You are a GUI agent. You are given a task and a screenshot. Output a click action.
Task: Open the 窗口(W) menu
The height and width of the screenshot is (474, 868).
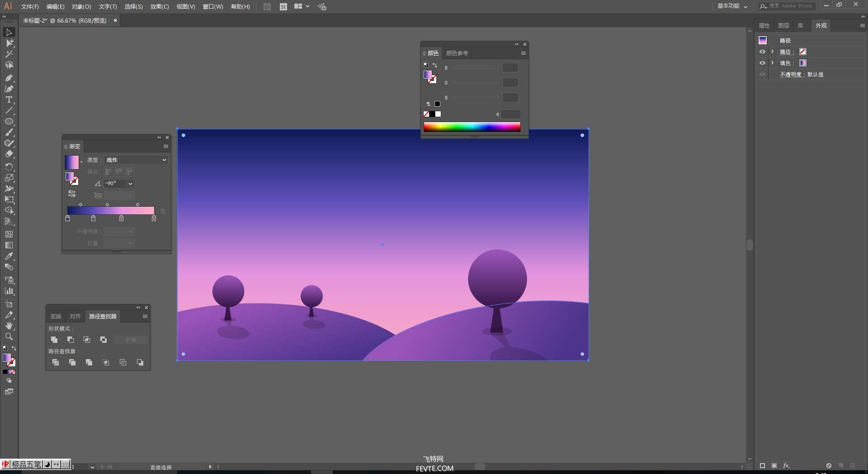213,7
